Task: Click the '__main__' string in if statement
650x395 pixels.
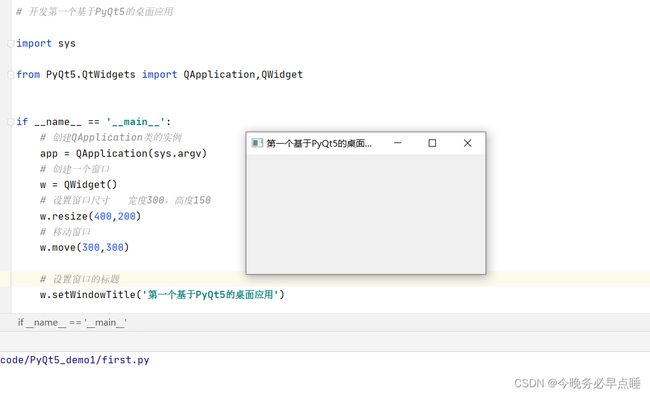Action: (x=136, y=122)
